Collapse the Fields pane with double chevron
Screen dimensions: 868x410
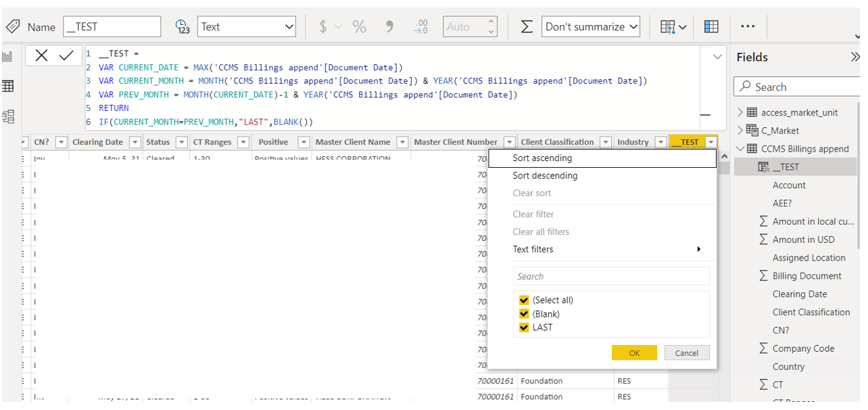(854, 58)
